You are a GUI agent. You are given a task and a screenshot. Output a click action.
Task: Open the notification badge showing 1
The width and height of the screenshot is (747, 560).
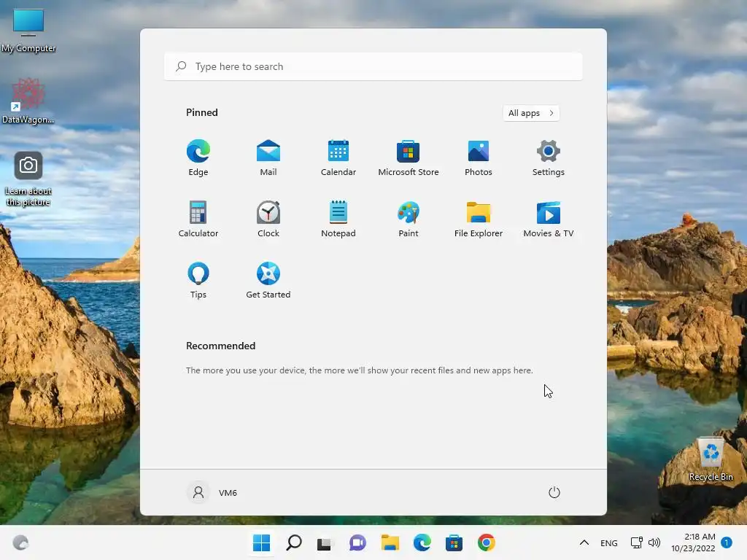[x=727, y=542]
